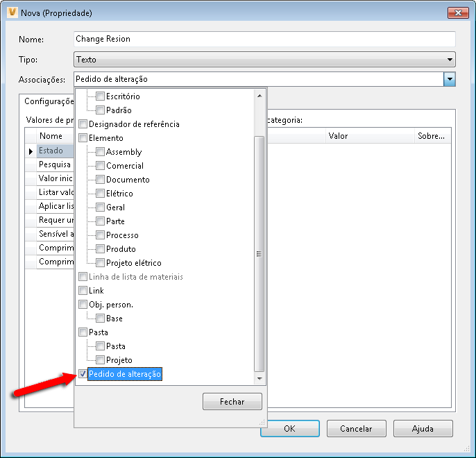Select the Estado row
The image size is (476, 458).
click(55, 151)
